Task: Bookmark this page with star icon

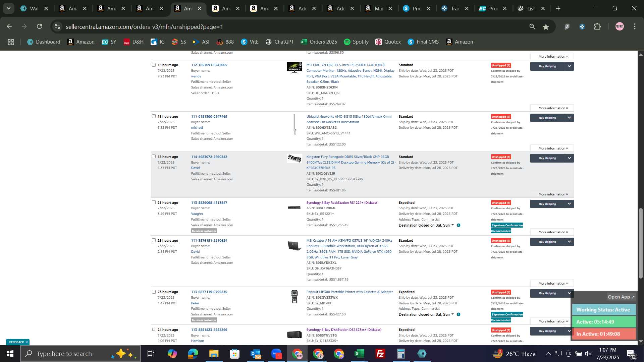Action: (x=546, y=27)
